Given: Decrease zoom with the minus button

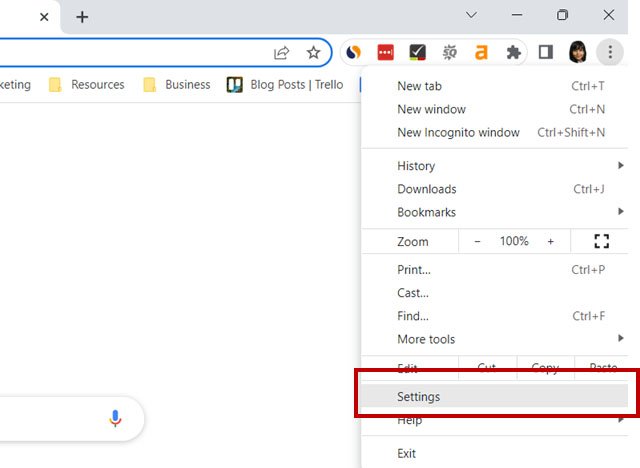Looking at the screenshot, I should [477, 241].
